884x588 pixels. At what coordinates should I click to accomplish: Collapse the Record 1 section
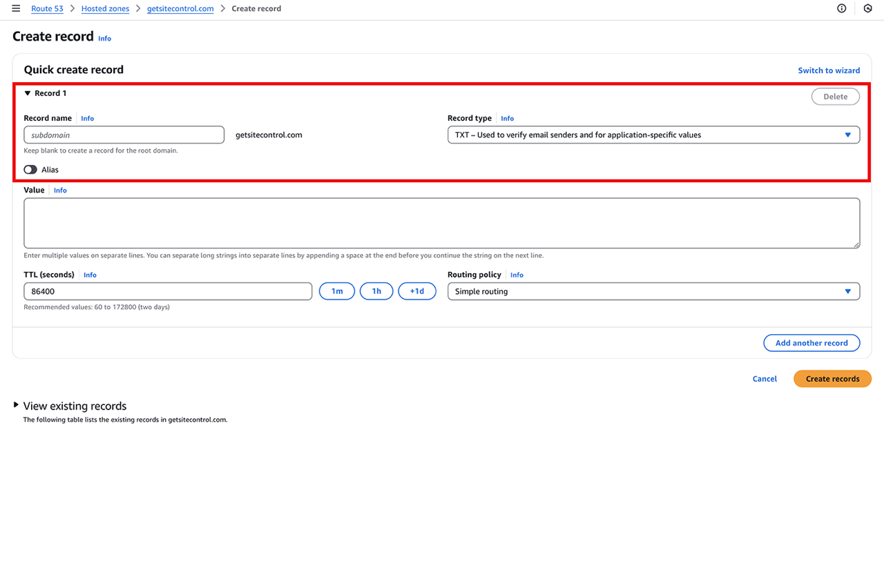28,93
